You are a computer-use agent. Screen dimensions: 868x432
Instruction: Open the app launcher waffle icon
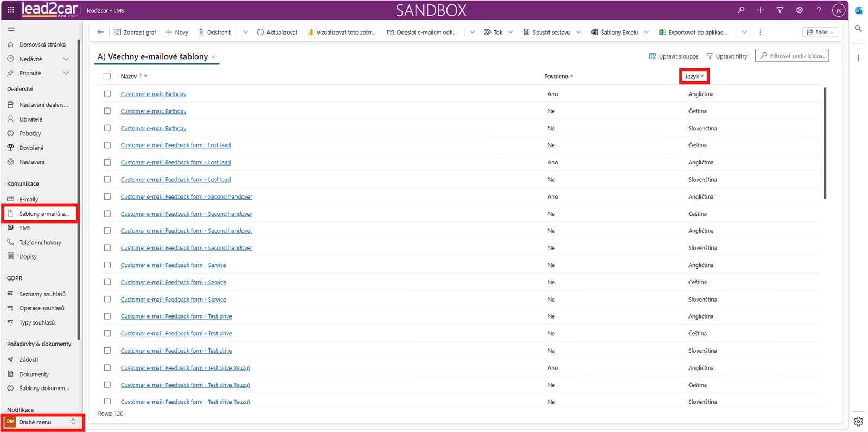[11, 10]
